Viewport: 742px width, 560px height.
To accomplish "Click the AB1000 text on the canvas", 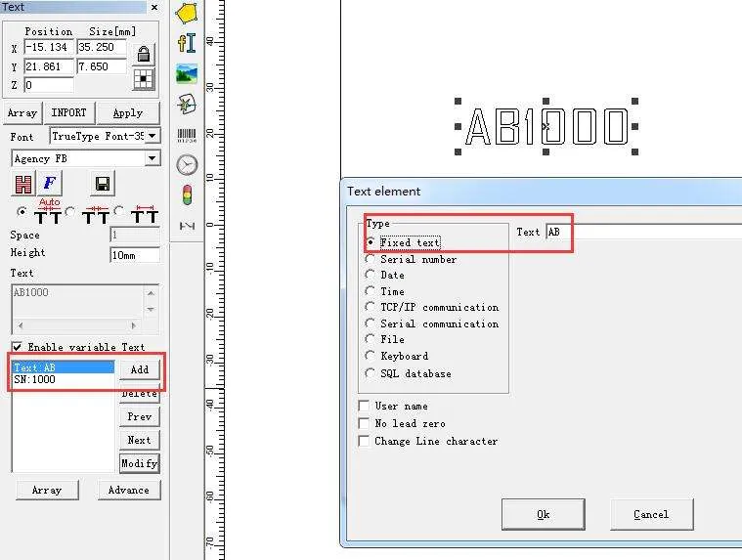I will point(546,126).
